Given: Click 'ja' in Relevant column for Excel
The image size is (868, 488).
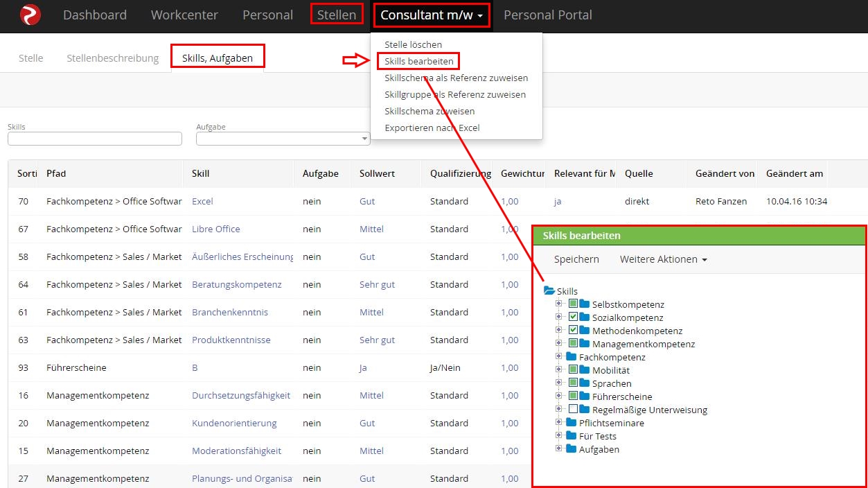Looking at the screenshot, I should click(558, 201).
